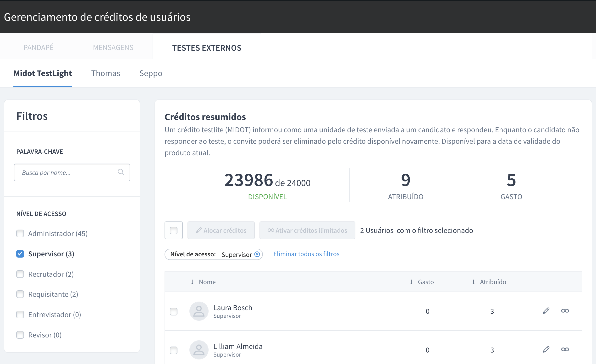596x364 pixels.
Task: Click Laura Bosch's avatar icon
Action: pyautogui.click(x=199, y=311)
